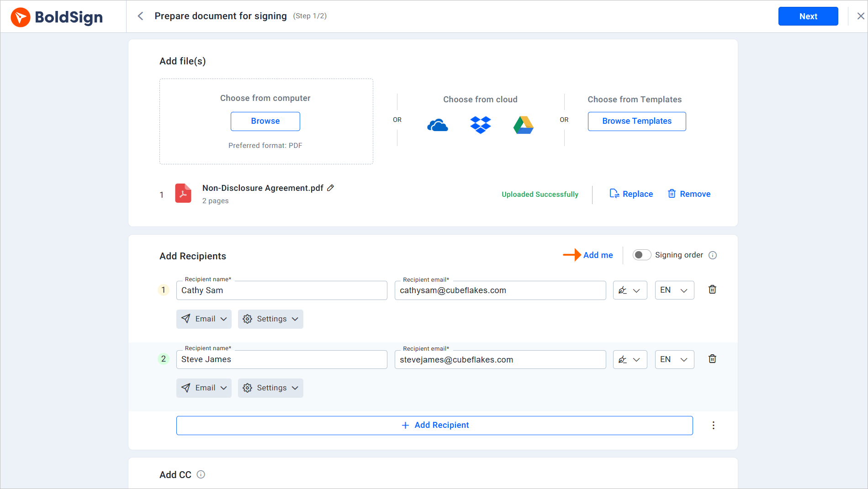Open signer type dropdown for Steve James
Screen dimensions: 868x489
[x=630, y=360]
